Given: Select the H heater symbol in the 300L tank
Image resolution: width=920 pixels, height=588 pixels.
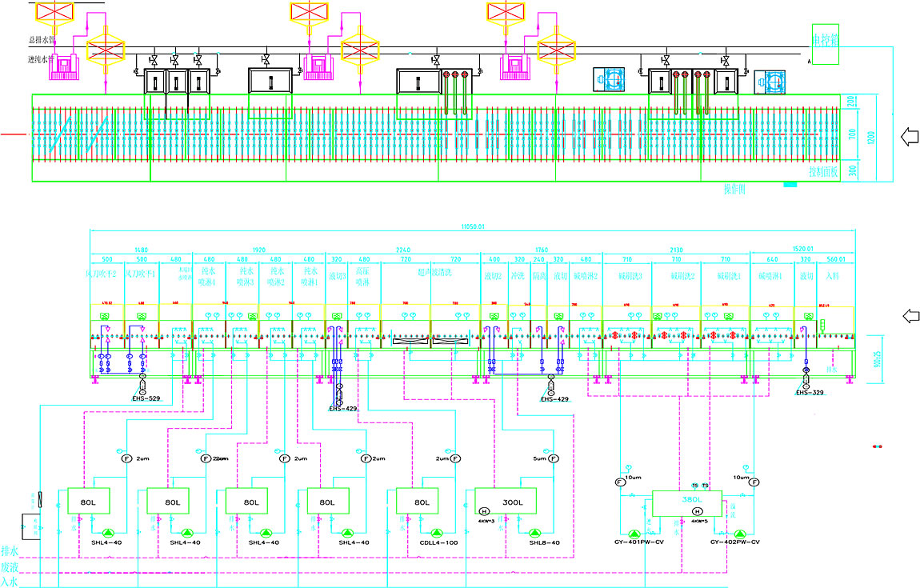Looking at the screenshot, I should coord(483,512).
